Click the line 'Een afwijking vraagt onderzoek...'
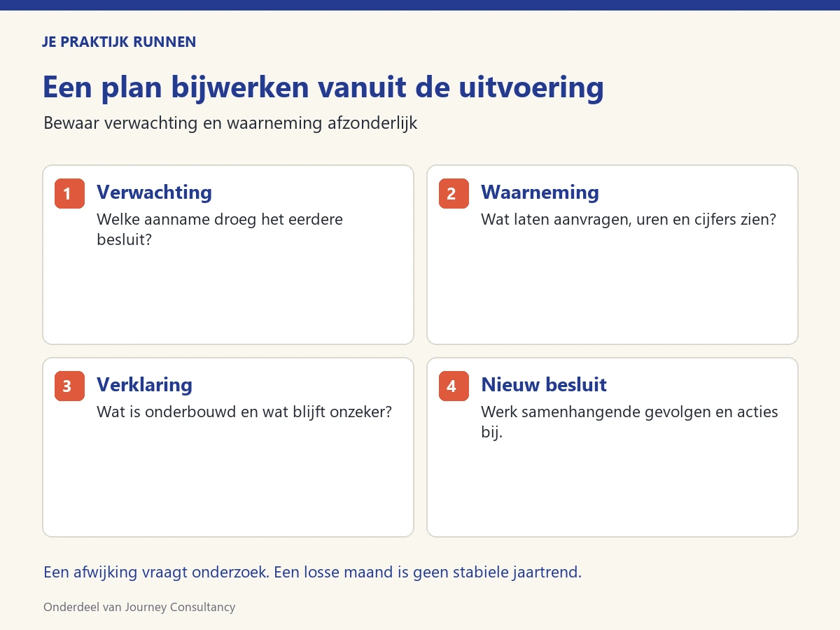Screen dimensions: 840x630 (312, 573)
